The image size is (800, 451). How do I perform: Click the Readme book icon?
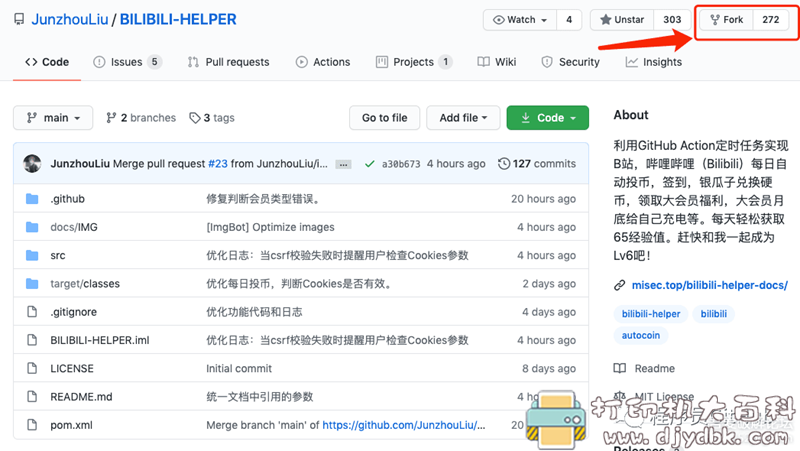(619, 368)
